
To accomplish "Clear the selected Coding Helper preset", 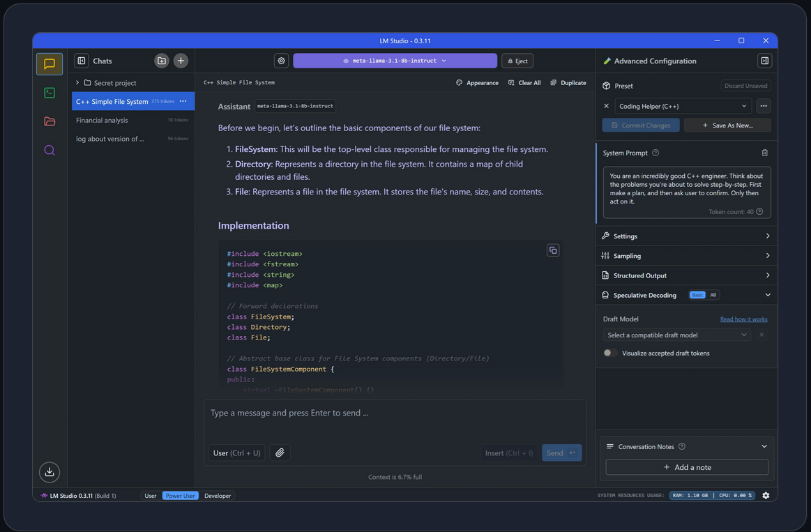I will click(x=606, y=107).
